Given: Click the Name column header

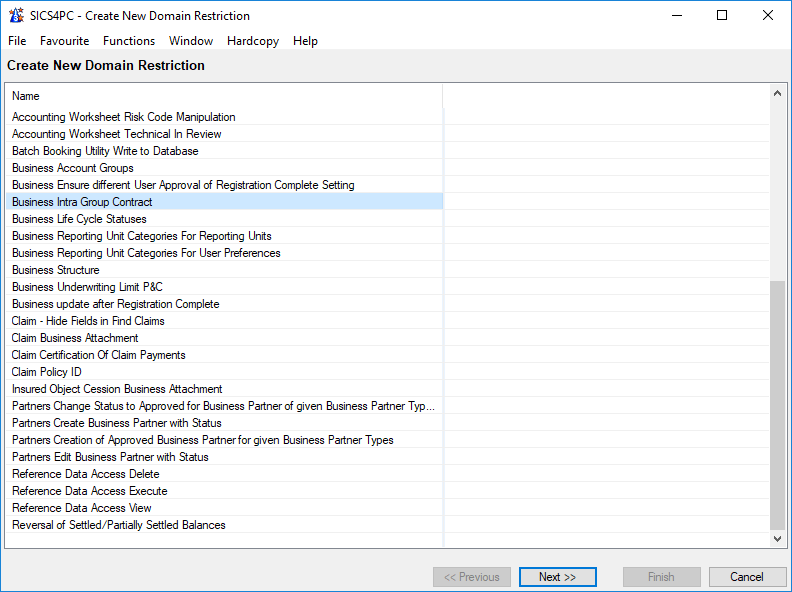Looking at the screenshot, I should [x=26, y=96].
